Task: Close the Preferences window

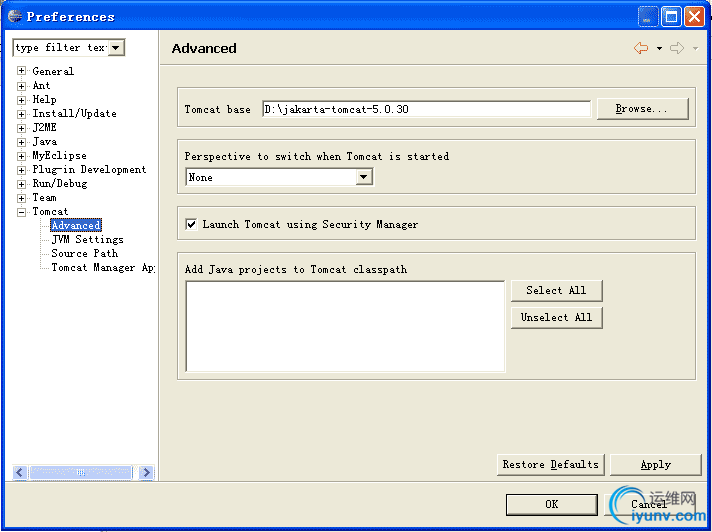Action: pos(694,17)
